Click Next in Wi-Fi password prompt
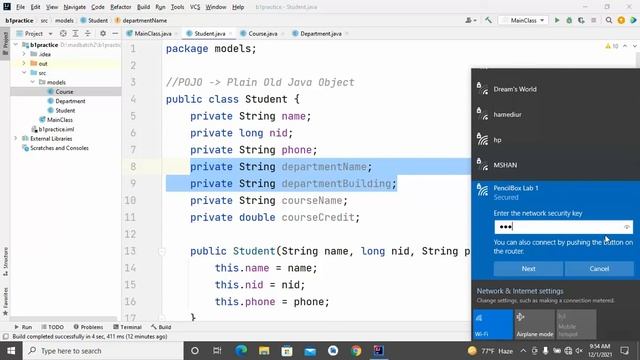 528,269
